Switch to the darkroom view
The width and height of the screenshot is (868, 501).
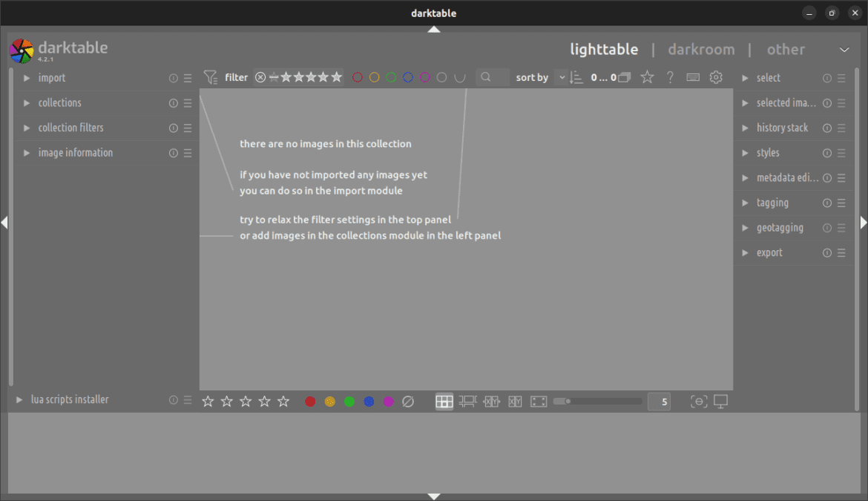[x=700, y=49]
